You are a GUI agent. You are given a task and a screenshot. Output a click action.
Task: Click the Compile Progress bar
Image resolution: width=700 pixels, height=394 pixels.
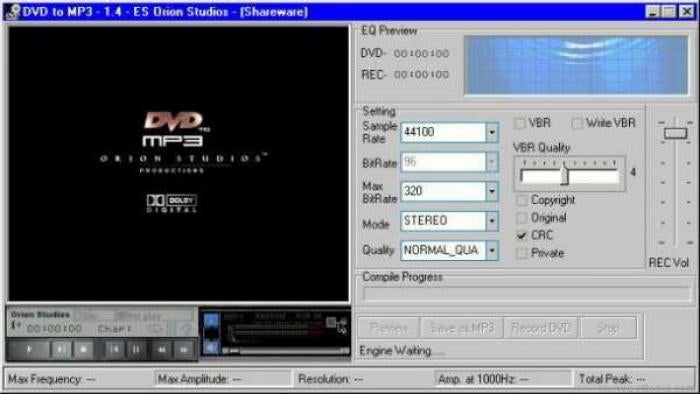point(527,294)
